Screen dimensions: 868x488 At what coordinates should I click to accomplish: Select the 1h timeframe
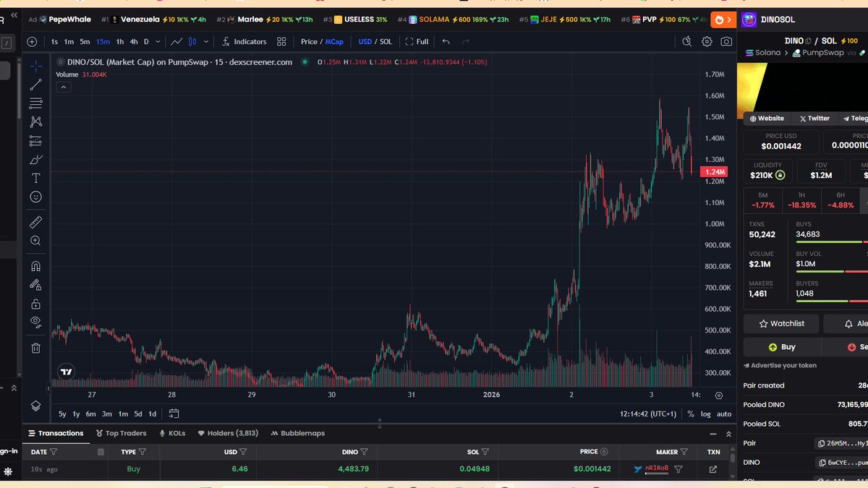point(120,42)
